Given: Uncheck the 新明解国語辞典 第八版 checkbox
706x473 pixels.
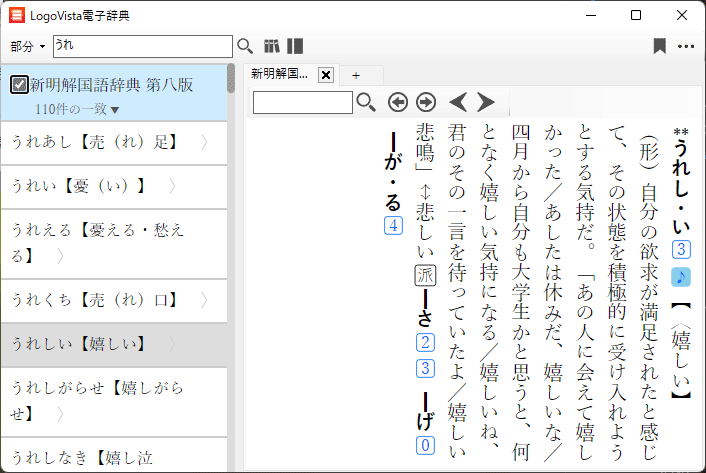Looking at the screenshot, I should (19, 85).
